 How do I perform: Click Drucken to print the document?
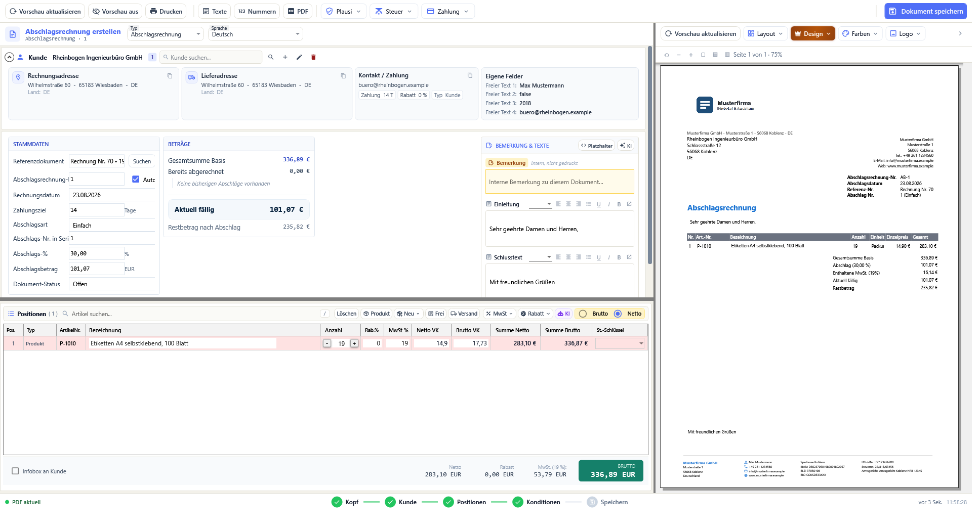click(166, 11)
